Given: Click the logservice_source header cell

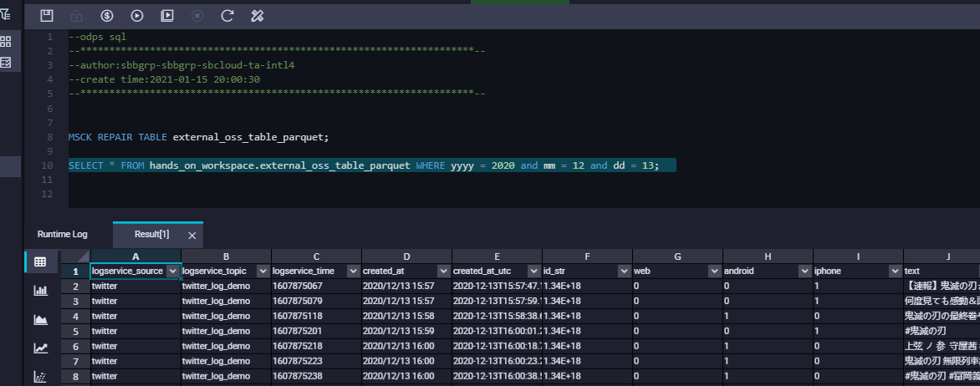Looking at the screenshot, I should pyautogui.click(x=135, y=271).
